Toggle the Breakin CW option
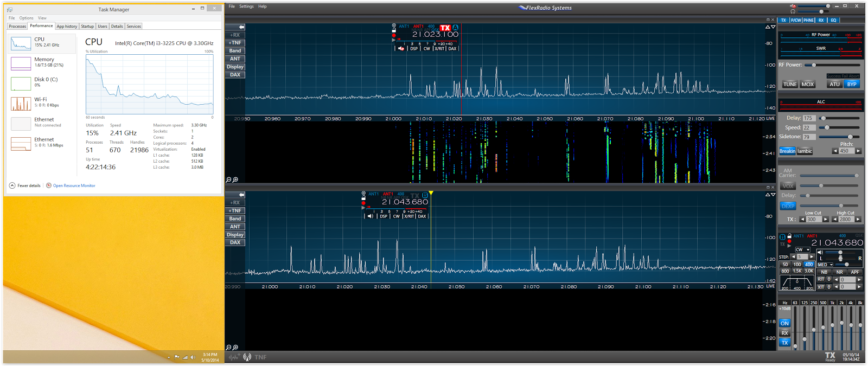868x366 pixels. (x=787, y=151)
